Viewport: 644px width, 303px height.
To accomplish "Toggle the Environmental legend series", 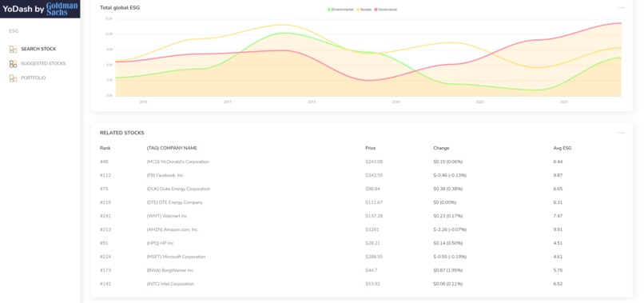I will (x=340, y=10).
